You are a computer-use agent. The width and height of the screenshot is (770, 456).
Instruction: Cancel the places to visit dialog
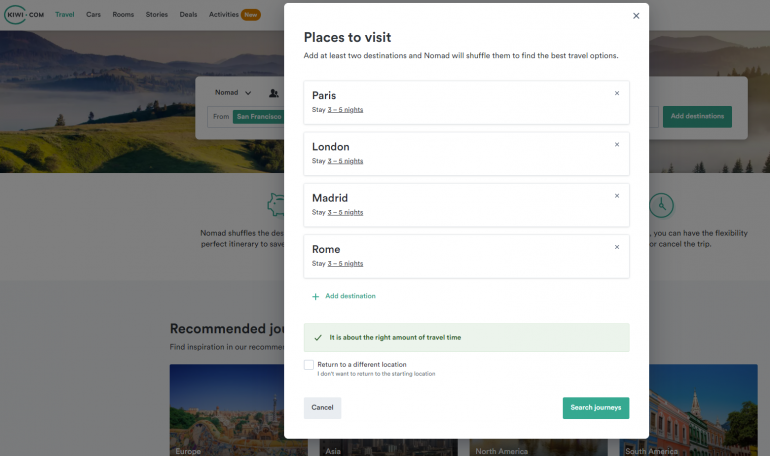tap(322, 408)
